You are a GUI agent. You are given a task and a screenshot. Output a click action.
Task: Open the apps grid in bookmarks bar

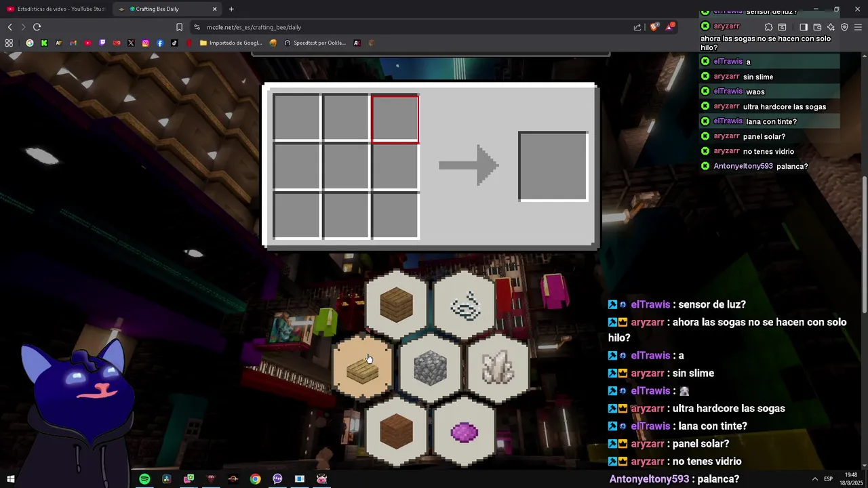[x=9, y=43]
